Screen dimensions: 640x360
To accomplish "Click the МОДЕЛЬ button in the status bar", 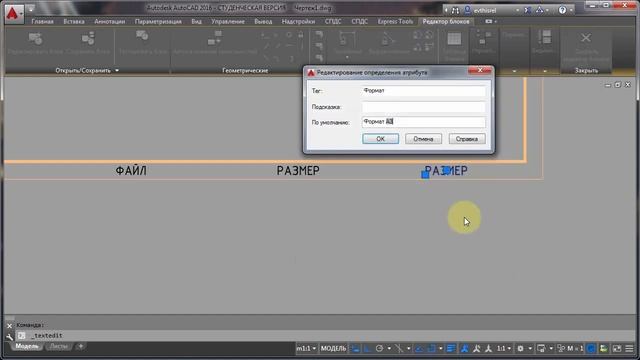I will click(x=333, y=349).
